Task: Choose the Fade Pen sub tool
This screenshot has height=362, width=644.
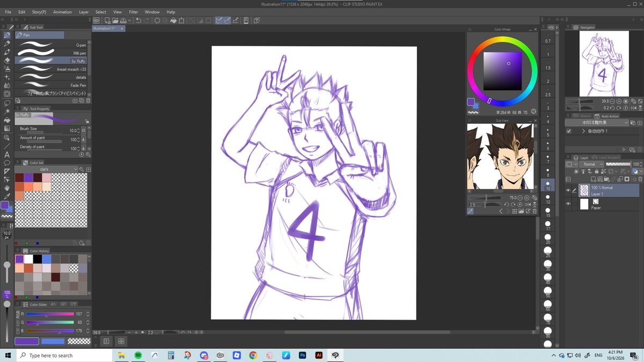Action: click(x=52, y=85)
